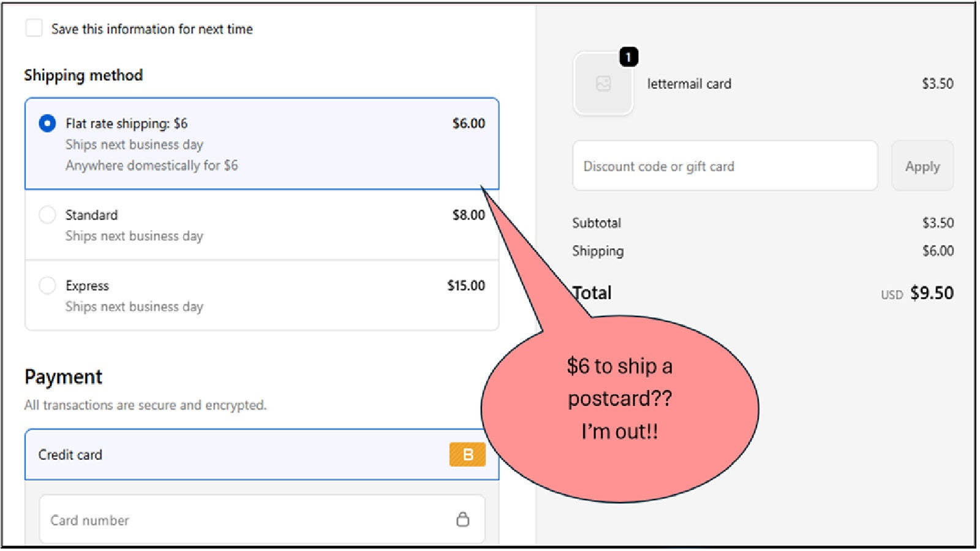Click the "Ships next business day" text under Express
This screenshot has height=551, width=980.
(x=134, y=306)
